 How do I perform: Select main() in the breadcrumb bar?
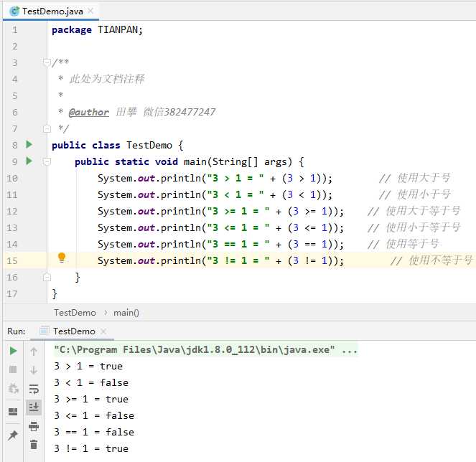coord(126,313)
